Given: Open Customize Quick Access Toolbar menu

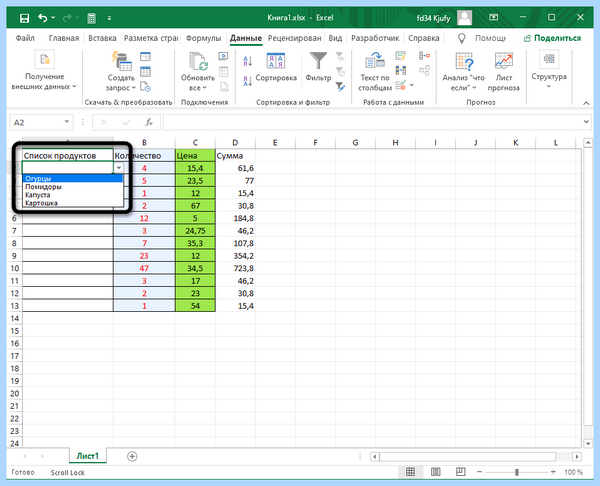Looking at the screenshot, I should 109,18.
